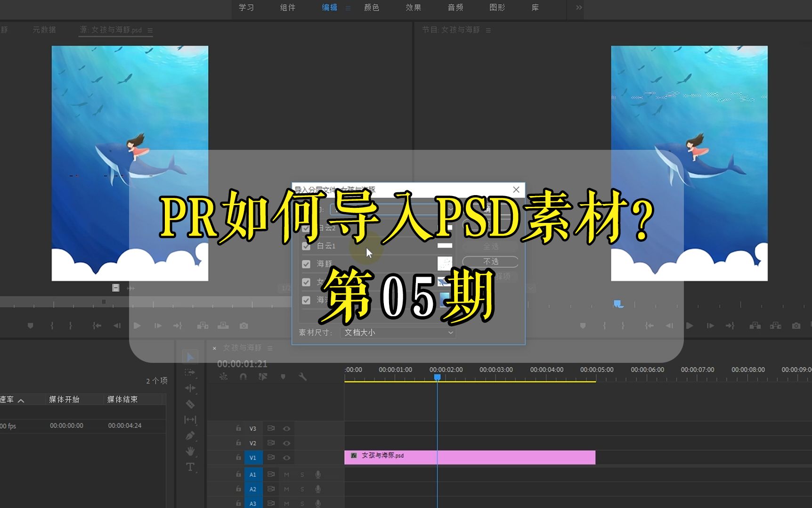This screenshot has width=812, height=508.
Task: Select the Slip tool
Action: point(190,419)
